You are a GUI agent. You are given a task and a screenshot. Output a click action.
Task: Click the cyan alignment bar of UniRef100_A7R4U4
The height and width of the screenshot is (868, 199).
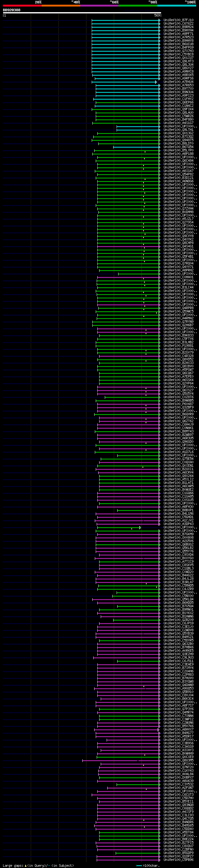(x=124, y=82)
